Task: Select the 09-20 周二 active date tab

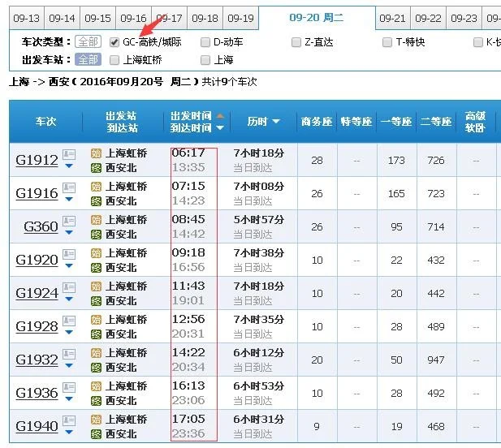Action: pyautogui.click(x=317, y=18)
